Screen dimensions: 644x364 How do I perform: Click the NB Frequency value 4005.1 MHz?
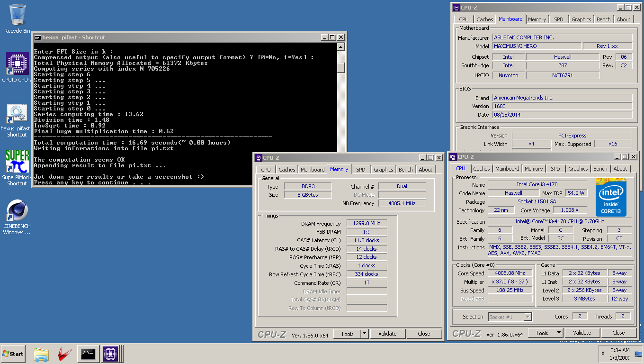pyautogui.click(x=402, y=203)
